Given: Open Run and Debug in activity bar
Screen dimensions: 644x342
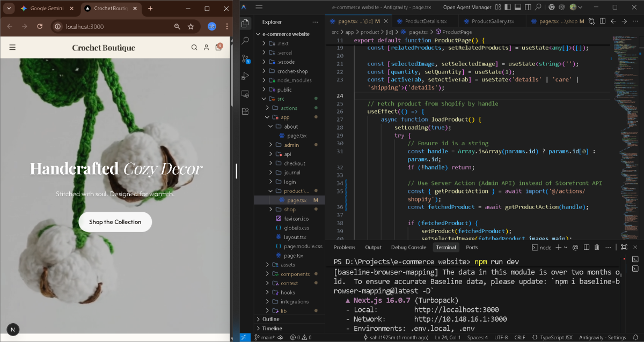Looking at the screenshot, I should point(245,76).
